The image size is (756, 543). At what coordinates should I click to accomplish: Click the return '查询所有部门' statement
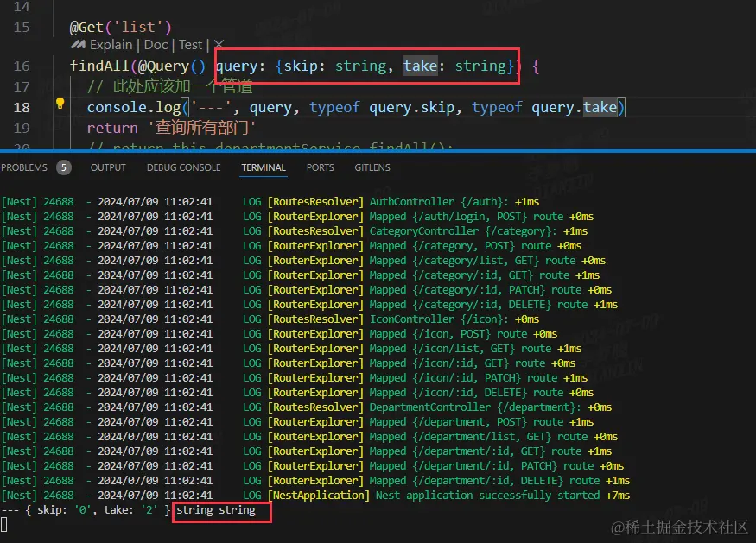pyautogui.click(x=171, y=128)
